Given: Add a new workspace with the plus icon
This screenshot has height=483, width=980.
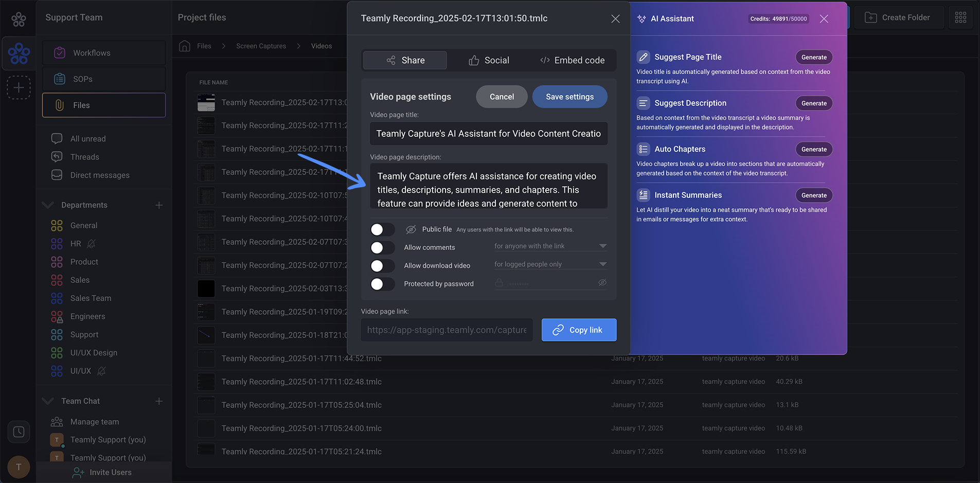Looking at the screenshot, I should tap(19, 87).
